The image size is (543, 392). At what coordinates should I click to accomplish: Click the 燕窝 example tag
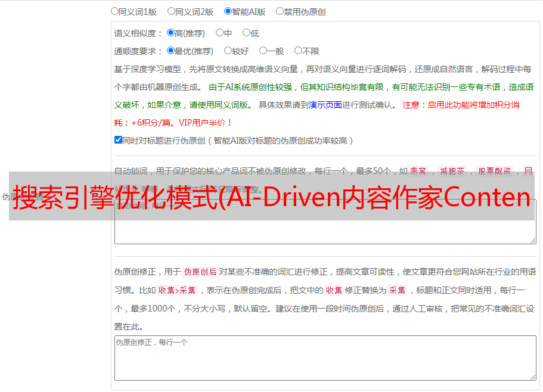click(x=418, y=171)
